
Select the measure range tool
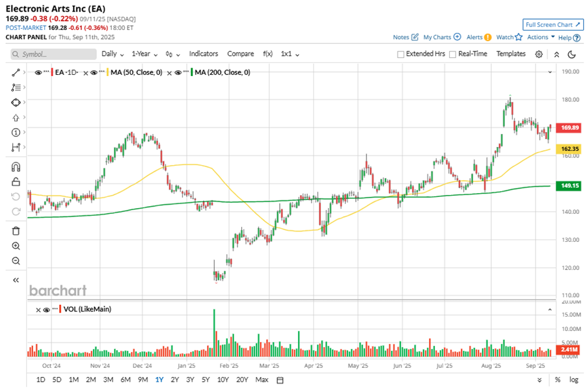point(16,148)
